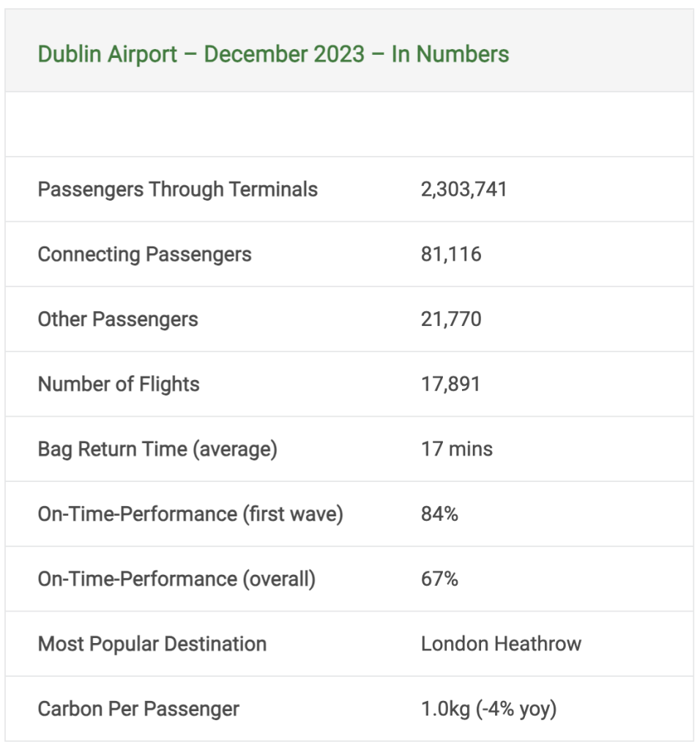Click the London Heathrow value

(x=501, y=645)
